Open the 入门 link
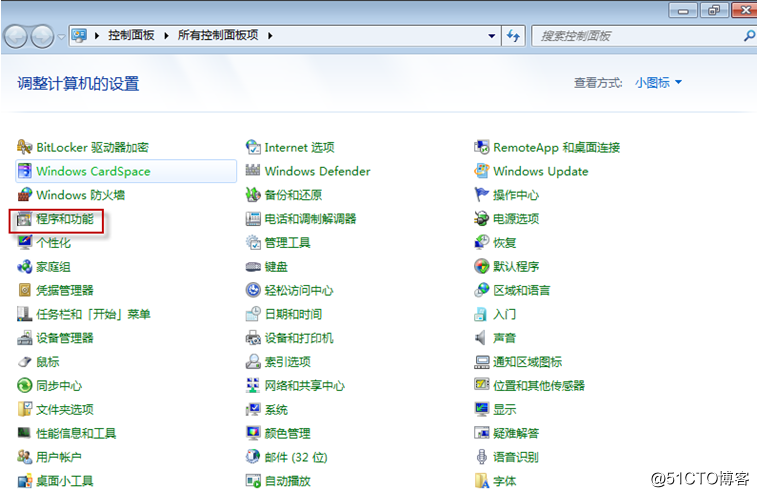This screenshot has width=759, height=497. (x=504, y=314)
